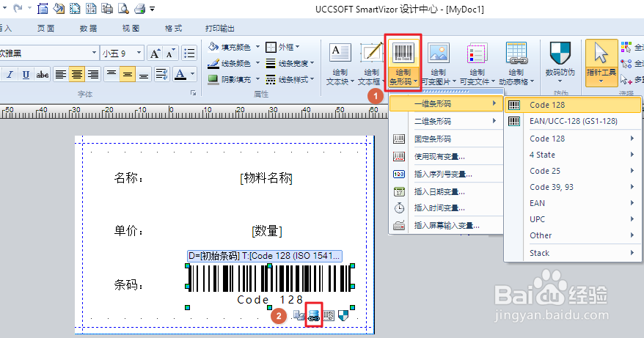Screen dimensions: 644x338
Task: Open 线条颜色 line color picker
Action: [233, 63]
